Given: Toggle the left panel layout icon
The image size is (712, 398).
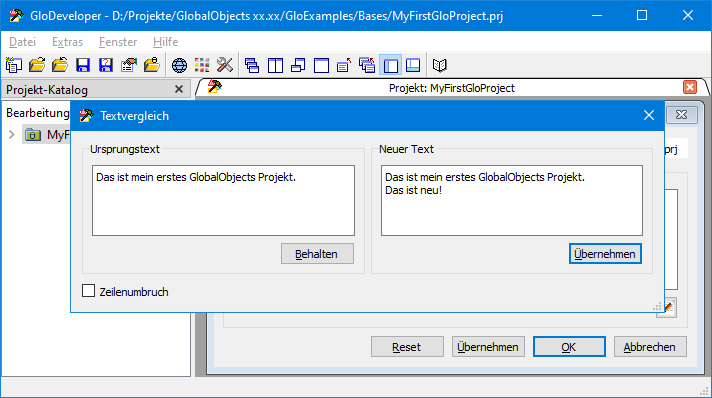Looking at the screenshot, I should click(x=391, y=65).
